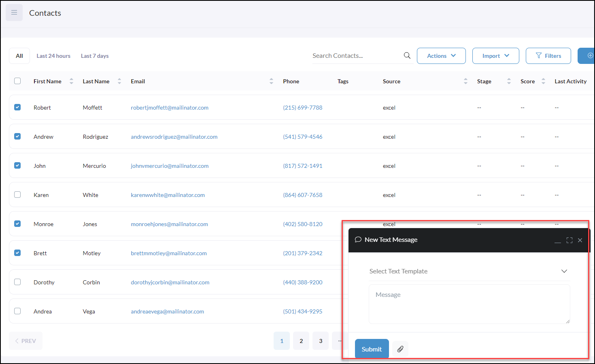Viewport: 595px width, 364px height.
Task: Uncheck Robert Moffett's row checkbox
Action: click(x=17, y=107)
